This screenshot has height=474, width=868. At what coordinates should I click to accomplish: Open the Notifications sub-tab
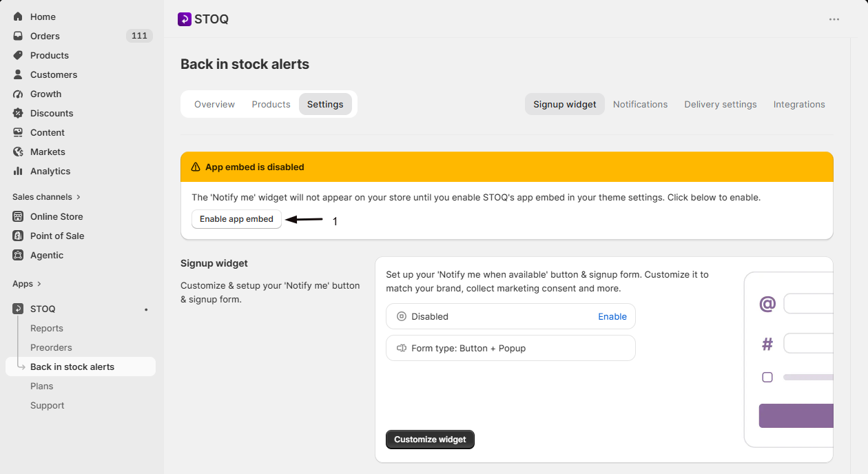[x=640, y=104]
